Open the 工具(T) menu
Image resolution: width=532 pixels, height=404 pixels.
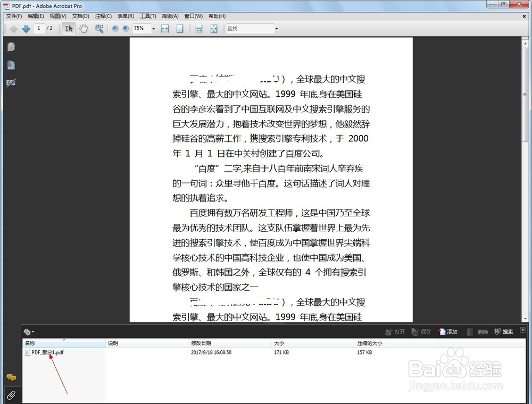148,16
